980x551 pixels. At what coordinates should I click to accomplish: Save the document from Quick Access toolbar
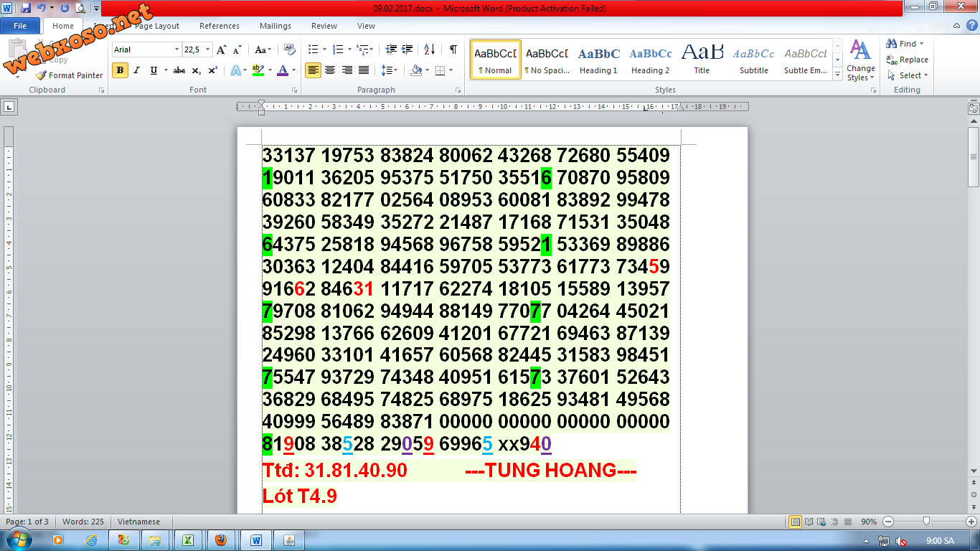pyautogui.click(x=26, y=8)
